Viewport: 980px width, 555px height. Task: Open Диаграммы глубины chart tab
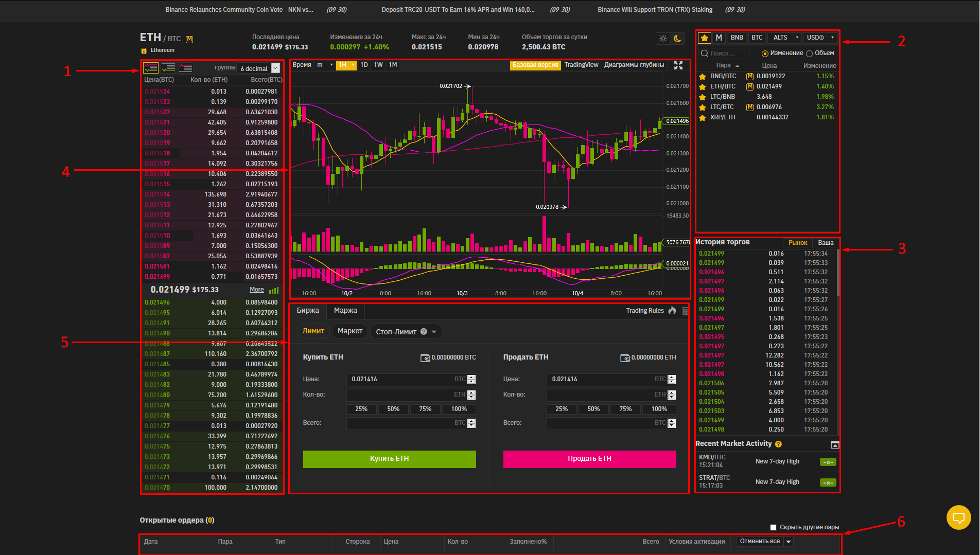point(634,65)
